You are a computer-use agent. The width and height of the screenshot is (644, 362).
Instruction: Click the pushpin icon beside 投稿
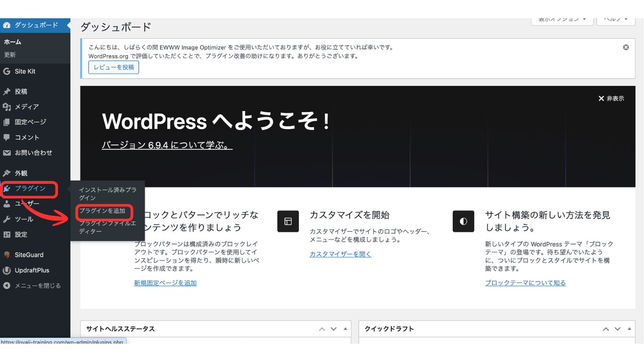(7, 91)
